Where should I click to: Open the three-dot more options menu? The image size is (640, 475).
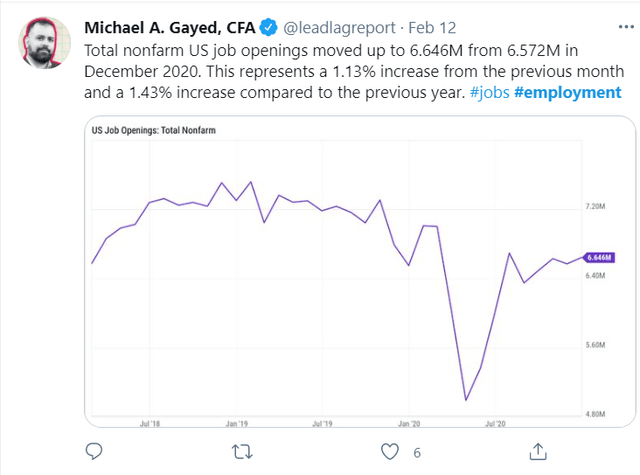click(626, 27)
